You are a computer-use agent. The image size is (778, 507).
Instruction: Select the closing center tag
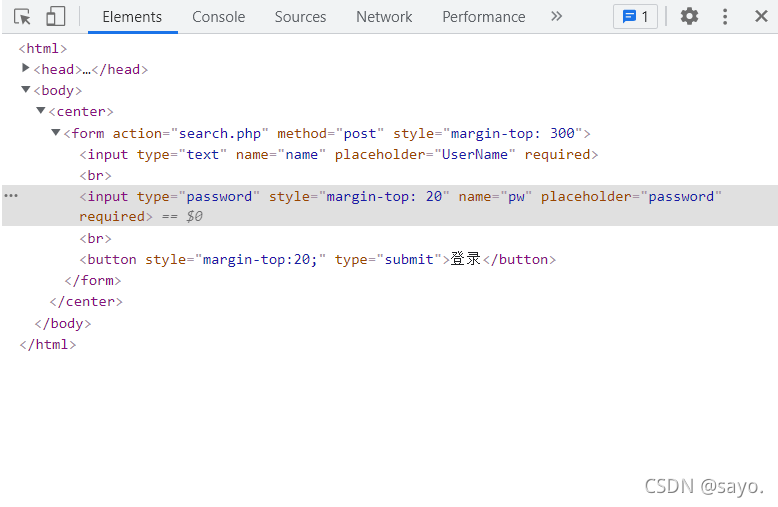point(86,302)
